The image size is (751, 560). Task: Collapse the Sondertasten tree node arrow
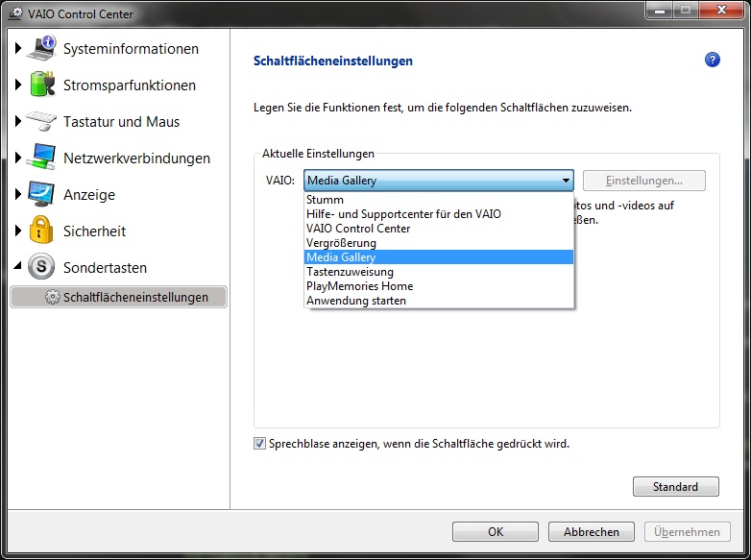(x=17, y=265)
